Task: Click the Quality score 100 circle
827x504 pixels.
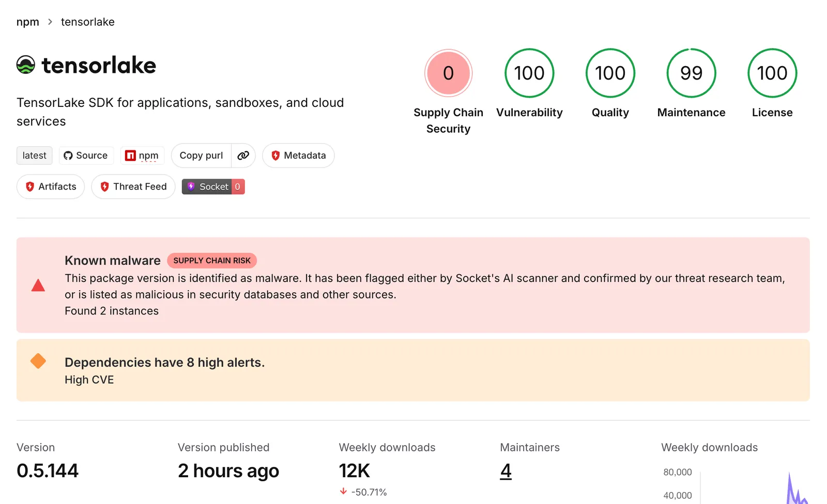Action: pyautogui.click(x=610, y=73)
